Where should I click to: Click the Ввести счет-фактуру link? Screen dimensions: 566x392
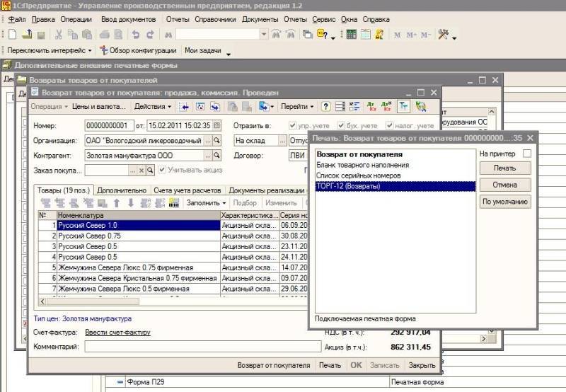pyautogui.click(x=117, y=333)
